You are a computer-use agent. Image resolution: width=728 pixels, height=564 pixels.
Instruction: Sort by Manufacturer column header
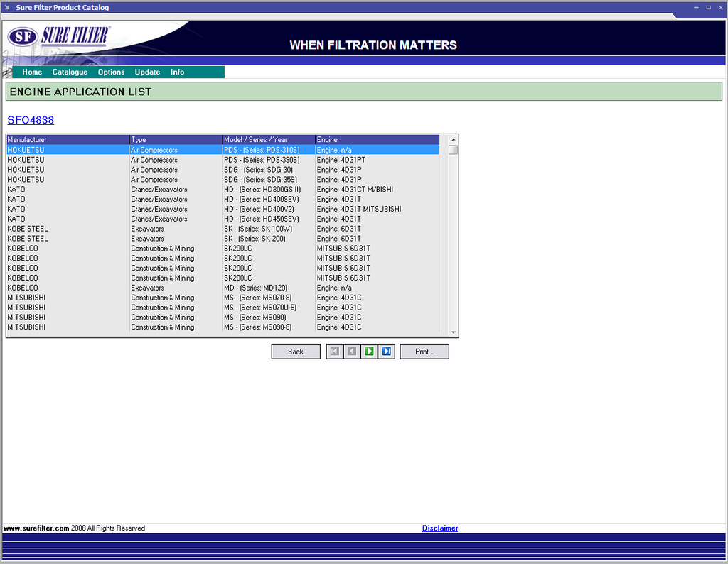[x=68, y=140]
